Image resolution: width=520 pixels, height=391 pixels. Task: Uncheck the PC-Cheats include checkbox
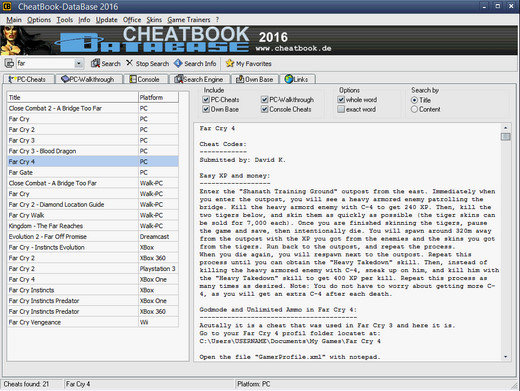pos(206,99)
